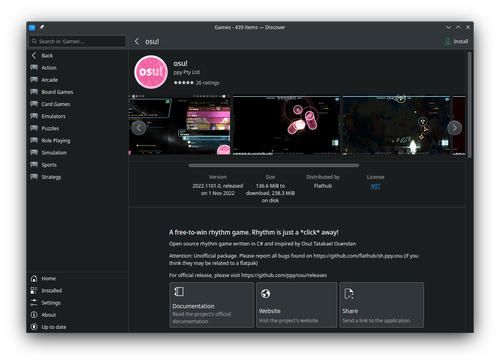Open the Simulation category
Viewport: 500px width, 364px height.
pyautogui.click(x=77, y=152)
